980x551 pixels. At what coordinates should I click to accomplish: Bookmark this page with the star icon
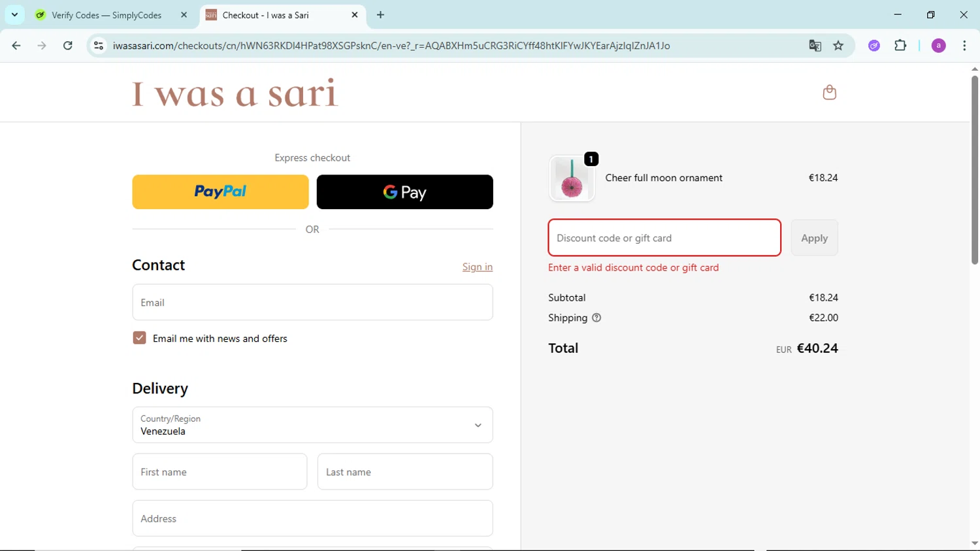pyautogui.click(x=838, y=46)
